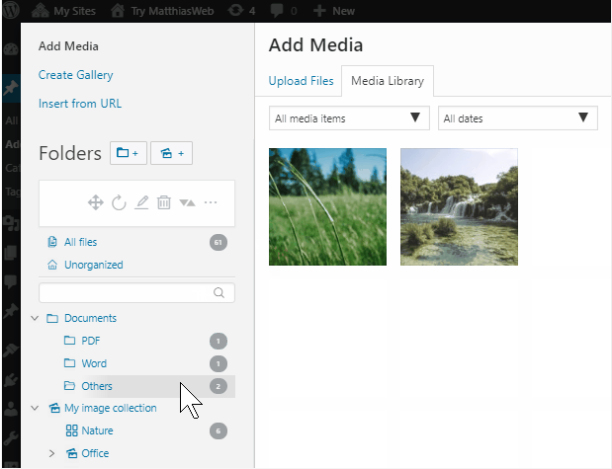Select the grass field thumbnail
The image size is (612, 469).
click(x=328, y=207)
